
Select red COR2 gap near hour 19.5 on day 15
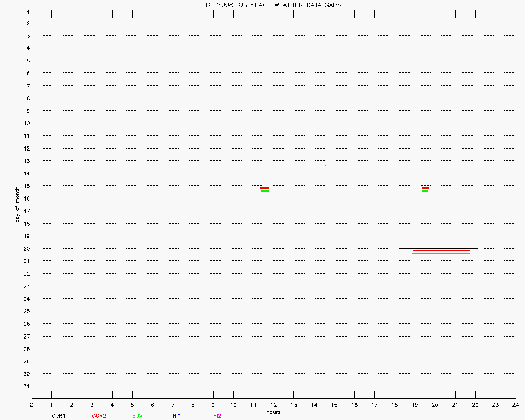(425, 188)
